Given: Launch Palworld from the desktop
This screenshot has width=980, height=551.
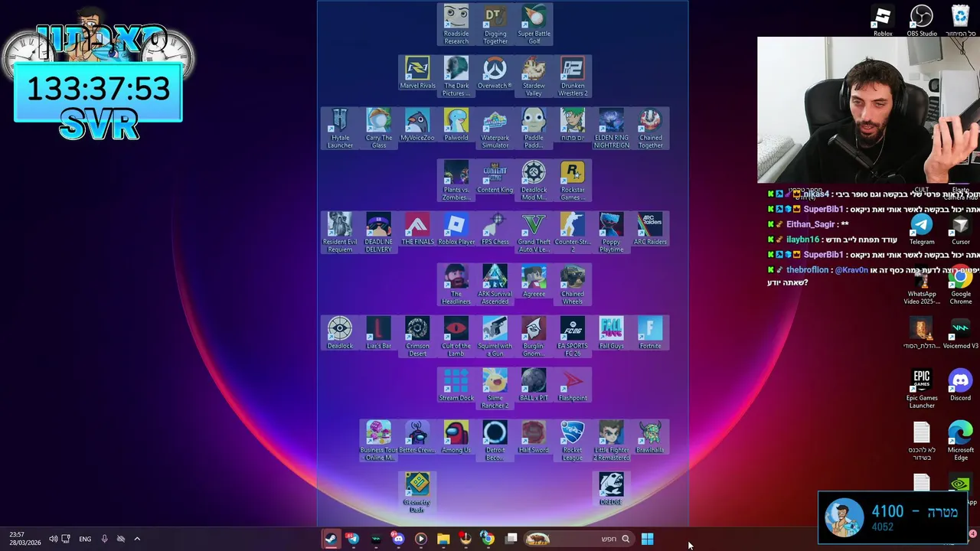Looking at the screenshot, I should pos(456,126).
